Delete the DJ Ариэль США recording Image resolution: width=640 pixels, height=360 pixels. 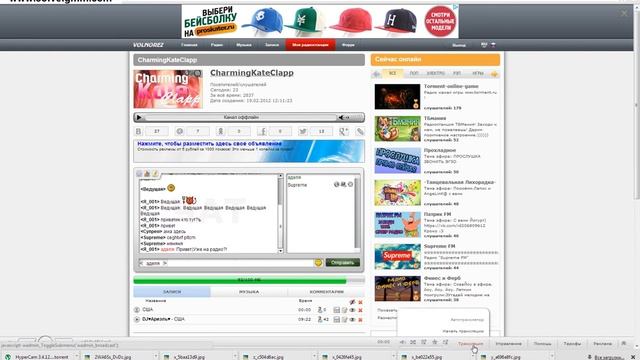(360, 320)
